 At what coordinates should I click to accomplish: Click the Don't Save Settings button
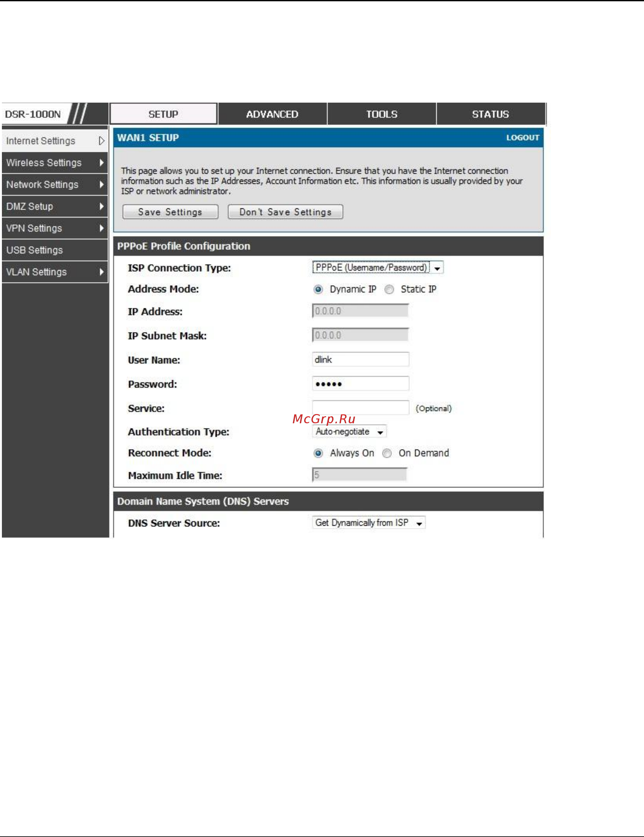coord(285,212)
